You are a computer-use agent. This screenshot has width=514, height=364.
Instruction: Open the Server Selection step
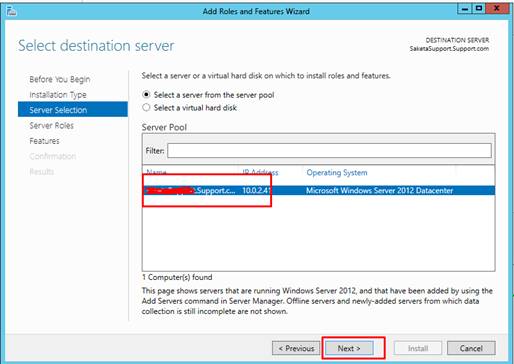[73, 110]
